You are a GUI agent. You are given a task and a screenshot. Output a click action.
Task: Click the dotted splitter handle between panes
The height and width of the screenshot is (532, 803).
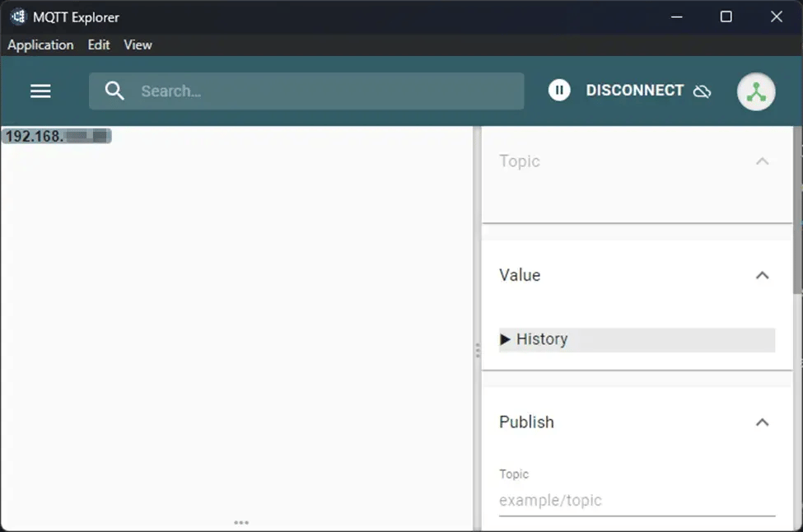coord(479,351)
